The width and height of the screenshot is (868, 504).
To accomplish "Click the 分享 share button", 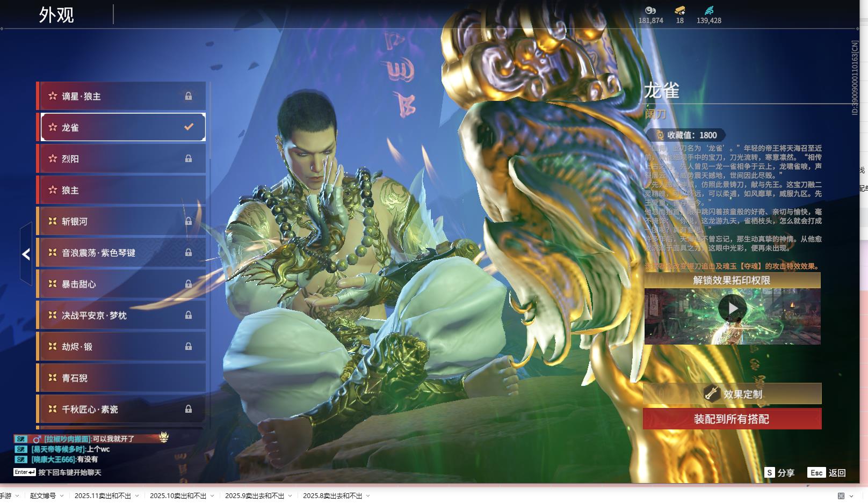I will [x=780, y=473].
